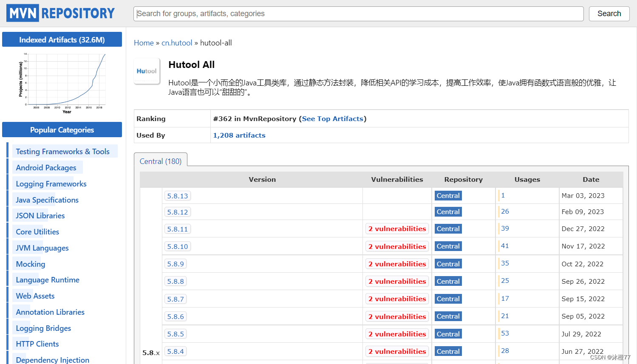Click the indexed artifacts growth chart
The height and width of the screenshot is (364, 637).
[x=62, y=83]
